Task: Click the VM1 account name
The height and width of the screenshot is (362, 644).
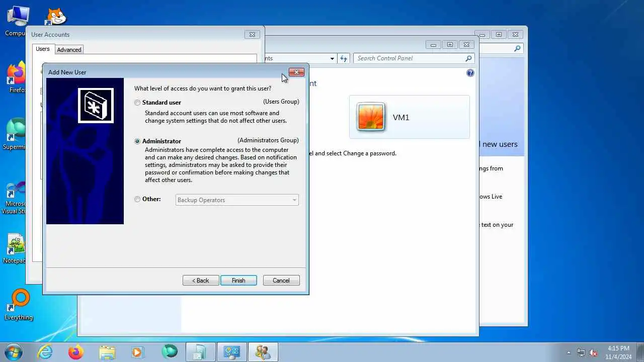Action: click(401, 118)
